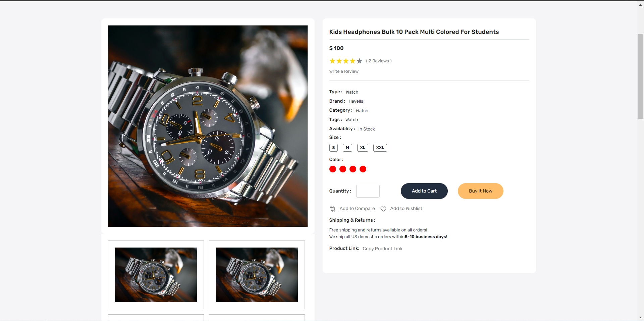Click the fifth star in the product rating
The image size is (644, 321).
pos(359,61)
